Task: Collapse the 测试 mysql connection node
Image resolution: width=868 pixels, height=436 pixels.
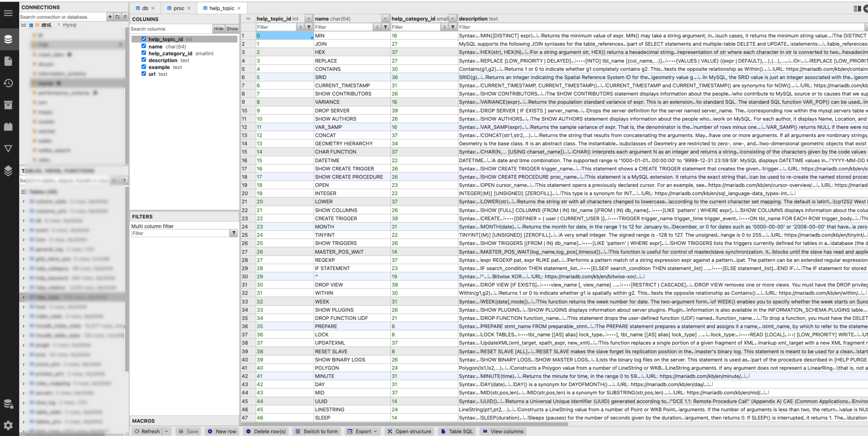Action: (x=23, y=25)
